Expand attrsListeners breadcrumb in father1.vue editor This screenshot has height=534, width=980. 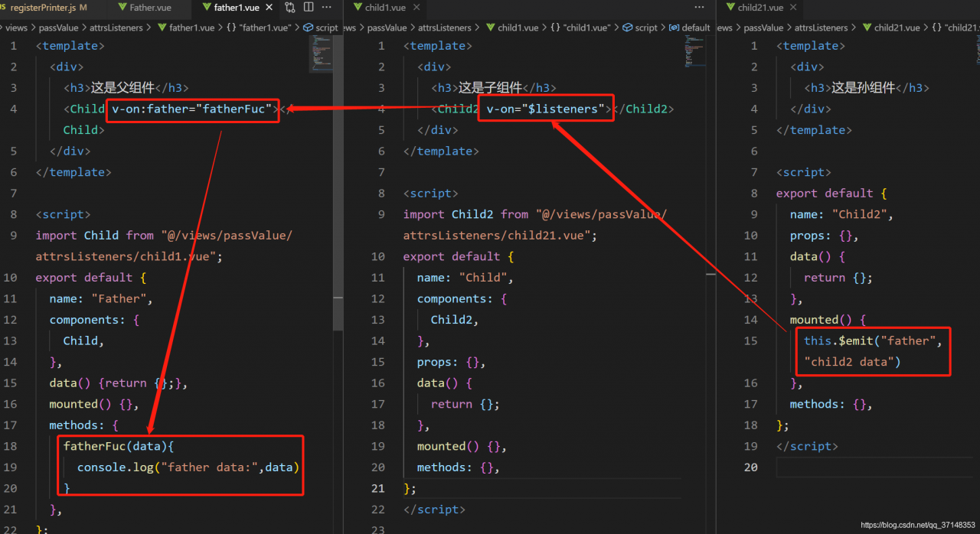coord(116,28)
